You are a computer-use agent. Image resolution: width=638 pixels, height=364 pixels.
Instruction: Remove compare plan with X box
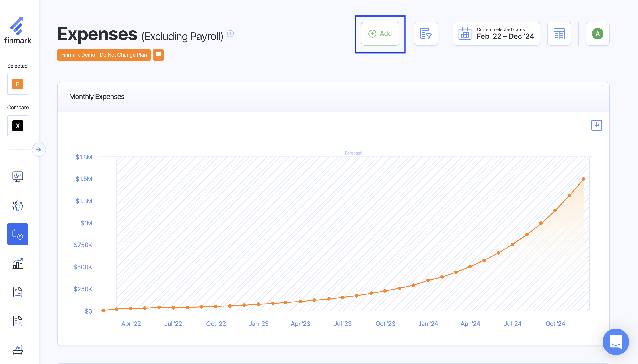point(18,126)
